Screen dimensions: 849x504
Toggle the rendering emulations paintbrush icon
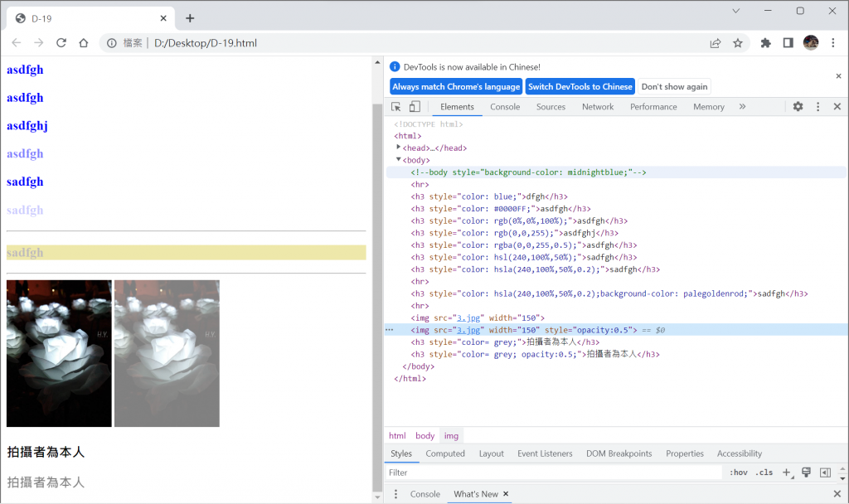(x=806, y=472)
